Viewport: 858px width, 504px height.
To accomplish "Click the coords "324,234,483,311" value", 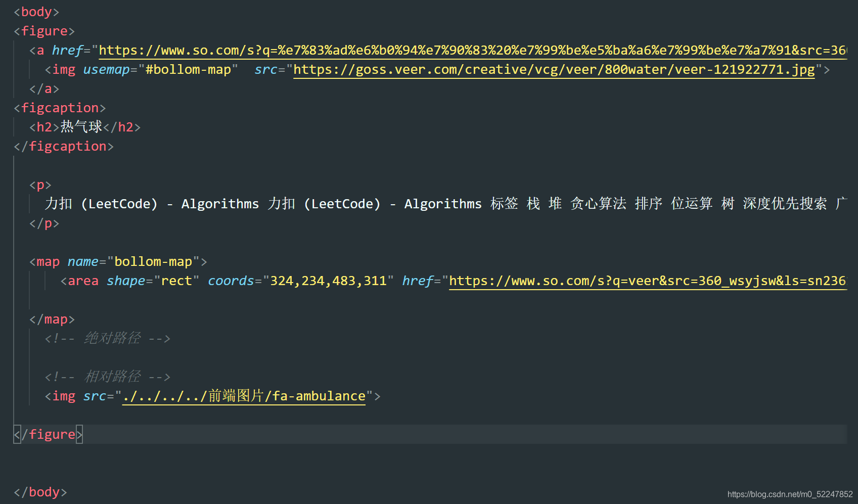I will 328,281.
